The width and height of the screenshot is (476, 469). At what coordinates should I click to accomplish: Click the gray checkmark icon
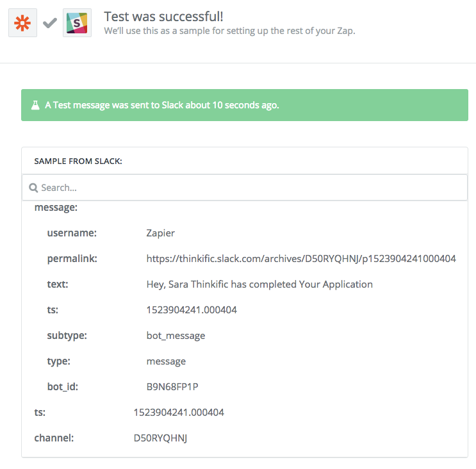click(x=50, y=23)
